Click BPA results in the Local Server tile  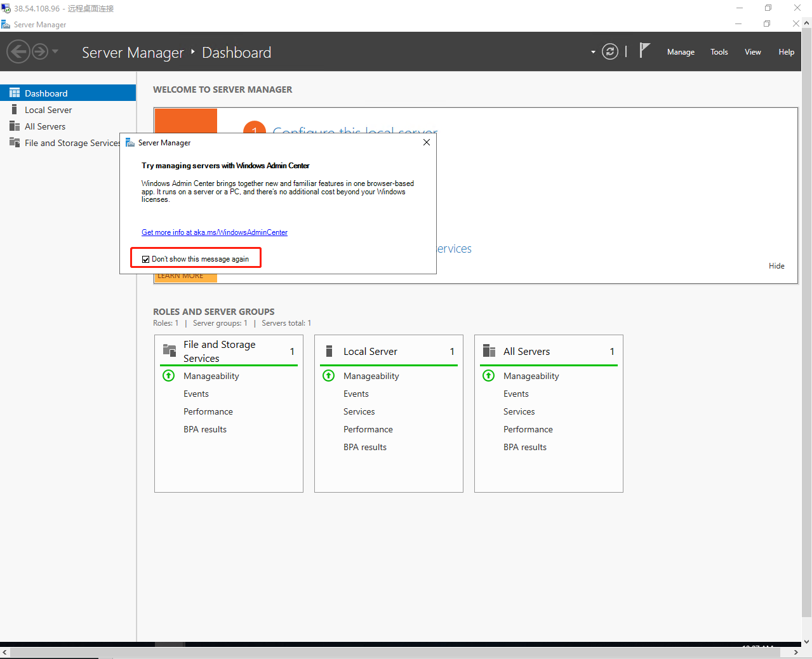pyautogui.click(x=365, y=447)
